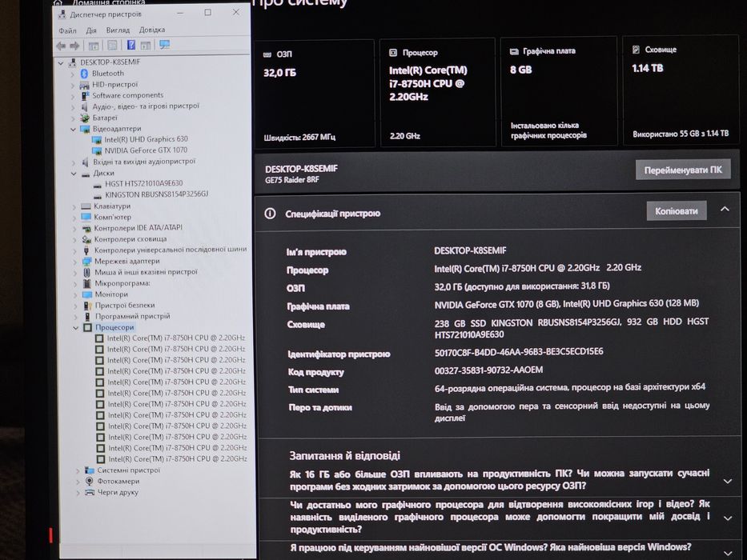Collapse the Процесори category
747x560 pixels.
click(76, 328)
